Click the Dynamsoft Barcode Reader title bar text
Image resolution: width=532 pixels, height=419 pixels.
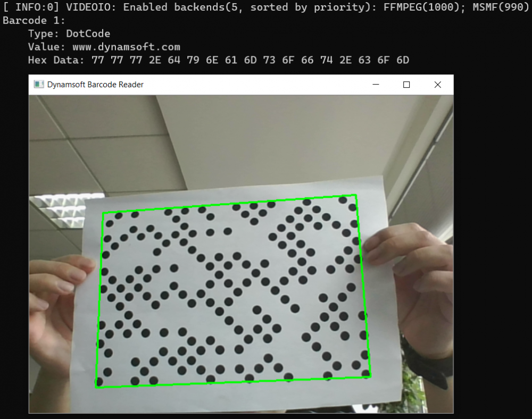pyautogui.click(x=96, y=84)
